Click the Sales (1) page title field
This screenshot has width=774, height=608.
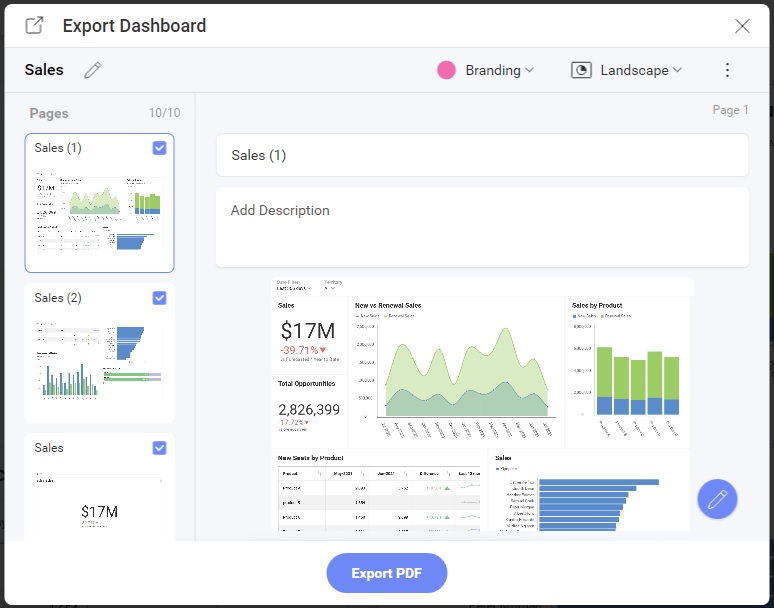482,155
